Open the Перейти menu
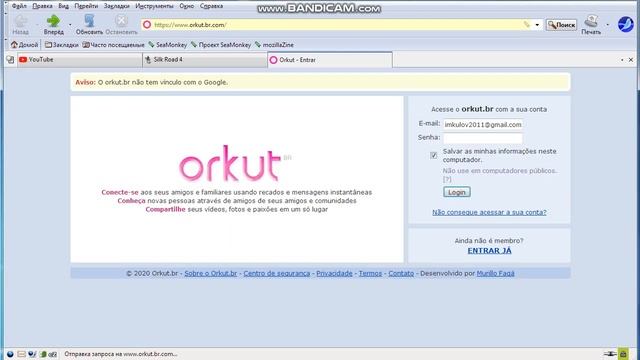 coord(86,6)
